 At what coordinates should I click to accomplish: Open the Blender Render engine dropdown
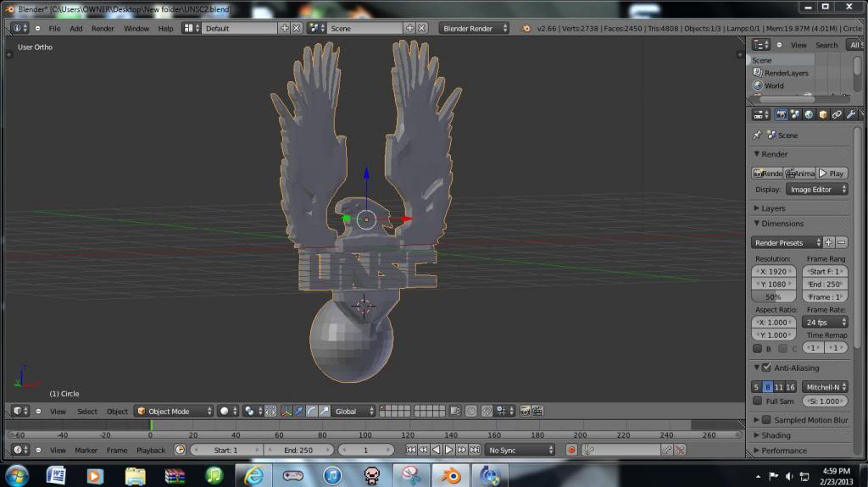(474, 28)
